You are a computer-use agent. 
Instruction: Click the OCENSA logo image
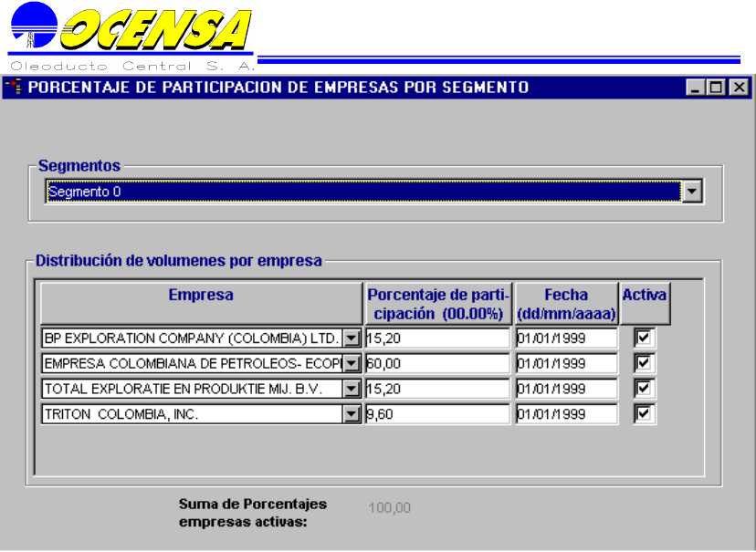[131, 36]
